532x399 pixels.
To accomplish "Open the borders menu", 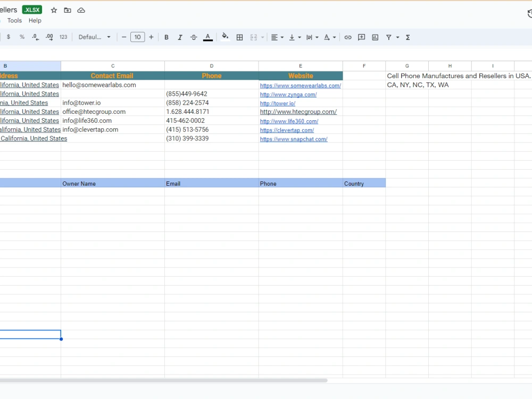I will point(239,37).
